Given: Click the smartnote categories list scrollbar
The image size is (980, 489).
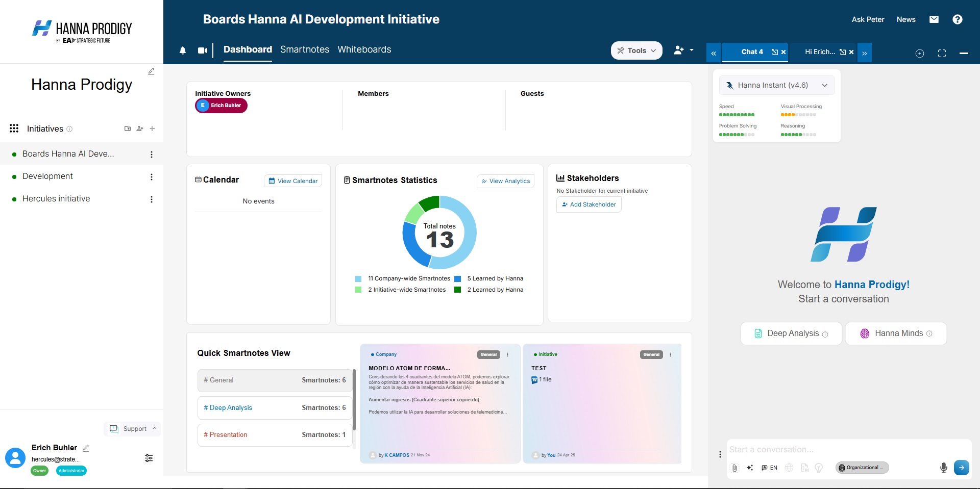Looking at the screenshot, I should tap(354, 400).
